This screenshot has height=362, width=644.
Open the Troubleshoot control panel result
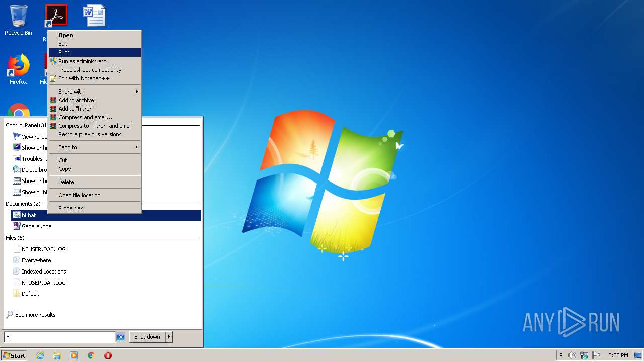pos(29,159)
